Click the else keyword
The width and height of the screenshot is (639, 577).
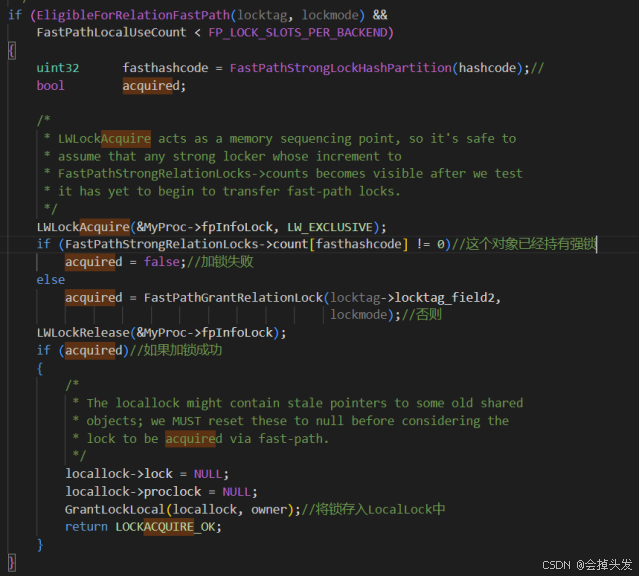pyautogui.click(x=50, y=280)
